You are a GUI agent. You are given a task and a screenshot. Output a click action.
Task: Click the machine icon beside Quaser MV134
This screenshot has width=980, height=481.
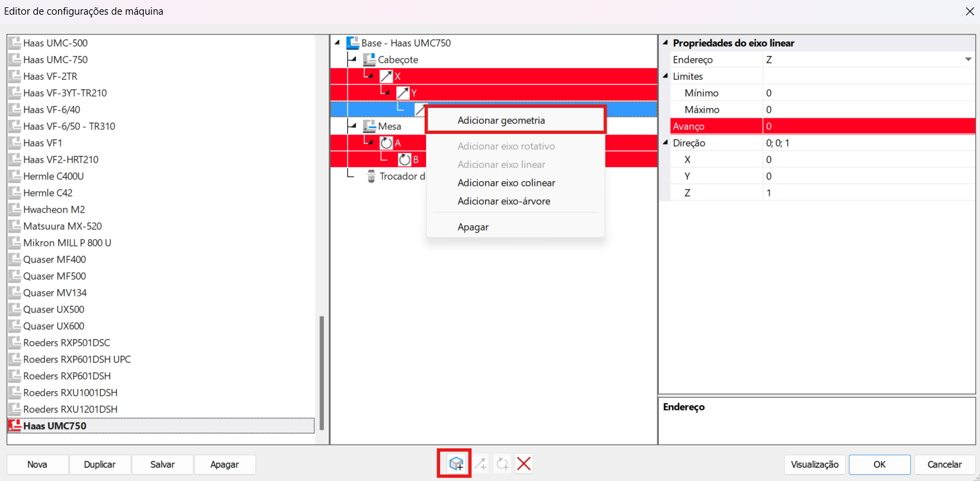coord(14,293)
